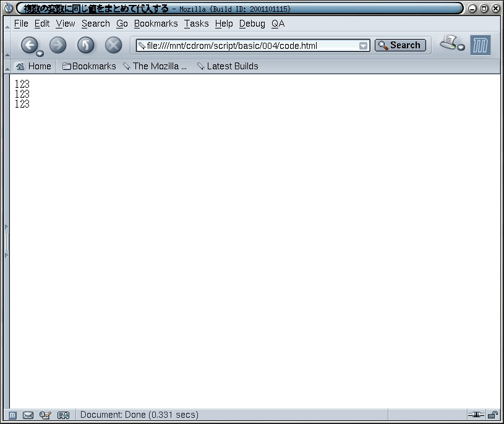
Task: Click the second 123 line on the page
Action: tap(22, 94)
